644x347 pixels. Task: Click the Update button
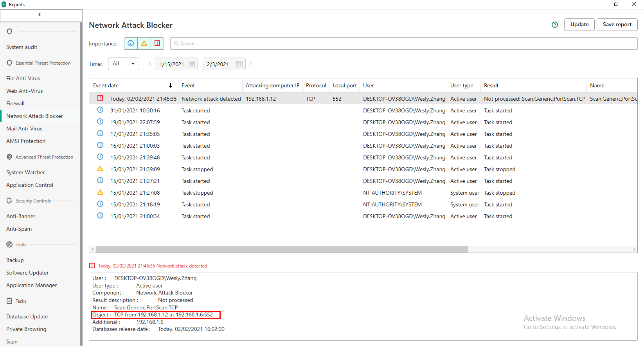[579, 24]
